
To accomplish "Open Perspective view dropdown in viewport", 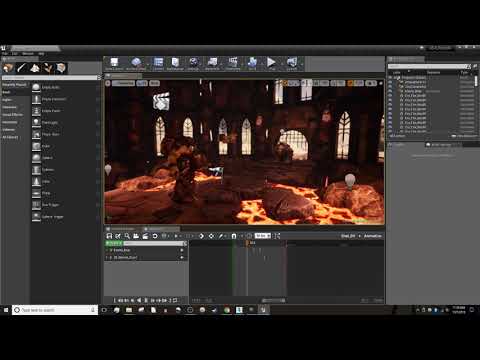I will [123, 83].
